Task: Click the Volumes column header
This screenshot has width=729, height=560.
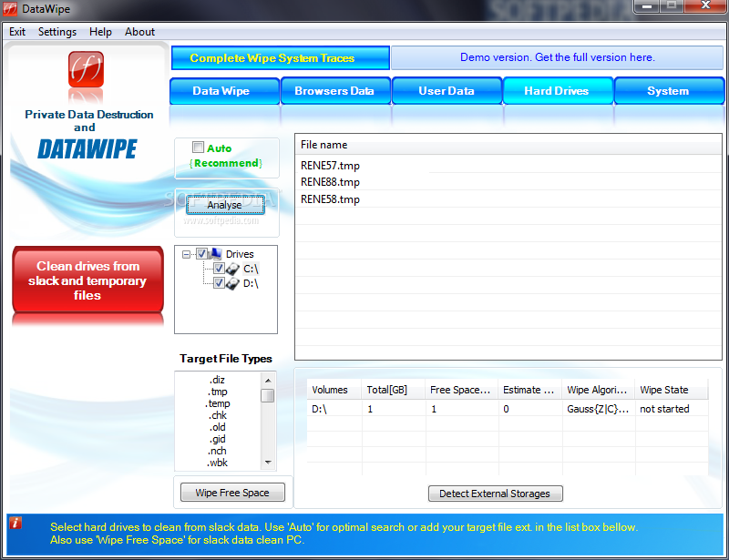Action: click(x=334, y=390)
